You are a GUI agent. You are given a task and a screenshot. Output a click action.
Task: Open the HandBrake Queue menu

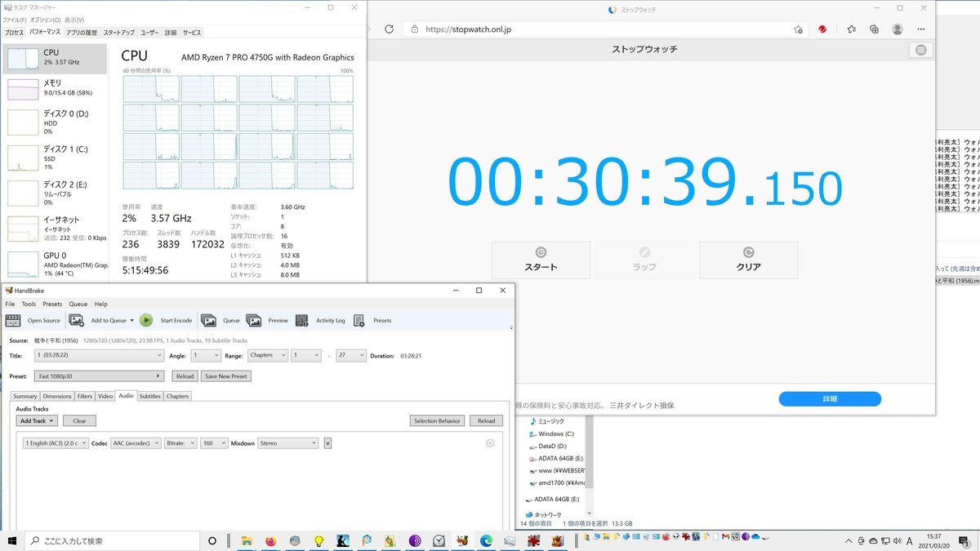pyautogui.click(x=78, y=304)
